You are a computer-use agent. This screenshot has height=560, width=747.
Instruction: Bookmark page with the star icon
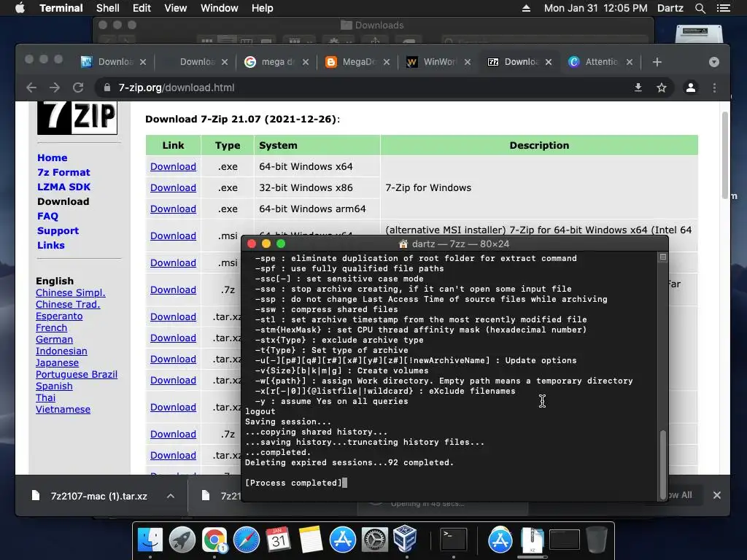pos(661,87)
